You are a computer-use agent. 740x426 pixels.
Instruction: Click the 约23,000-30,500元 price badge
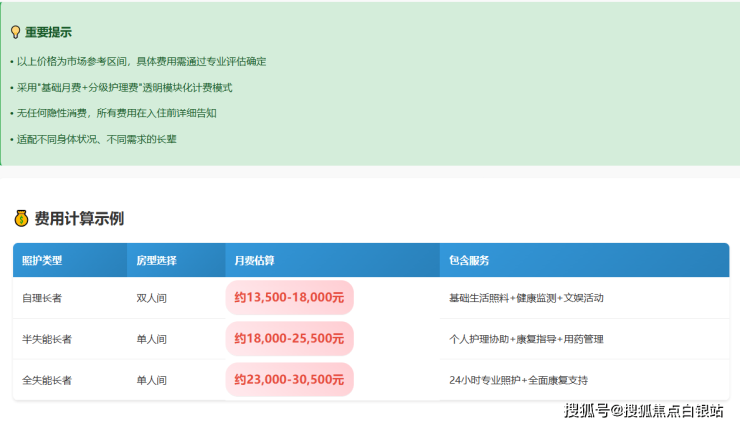coord(289,379)
